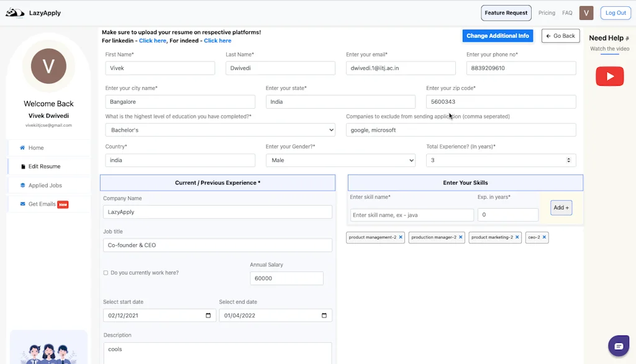Toggle the 'Do you currently work here?' checkbox
The height and width of the screenshot is (364, 636).
(x=106, y=273)
